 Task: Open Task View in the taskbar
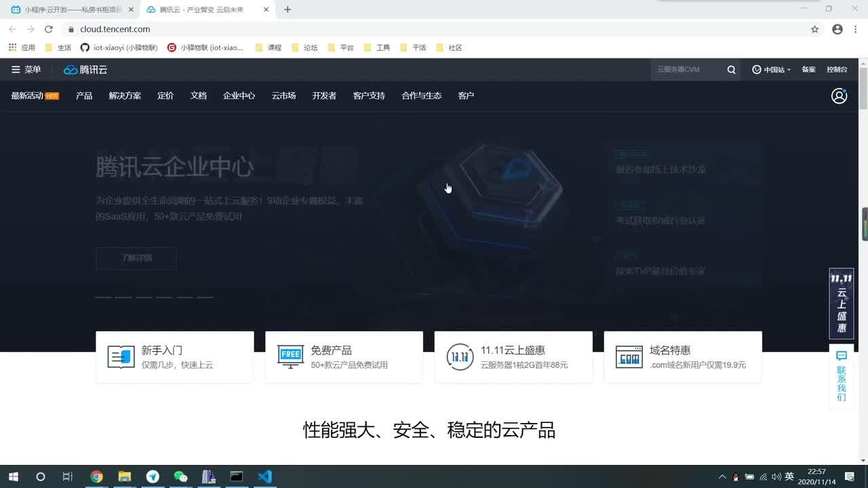68,476
